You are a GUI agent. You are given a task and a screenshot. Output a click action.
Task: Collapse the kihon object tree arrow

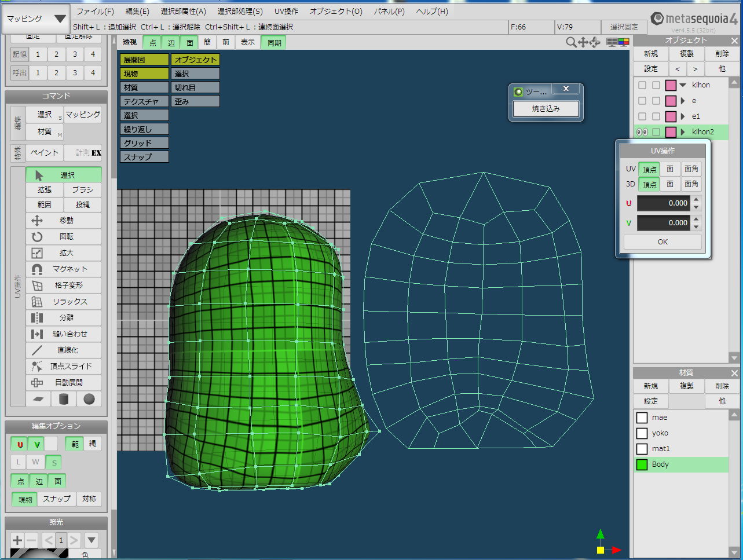(683, 85)
